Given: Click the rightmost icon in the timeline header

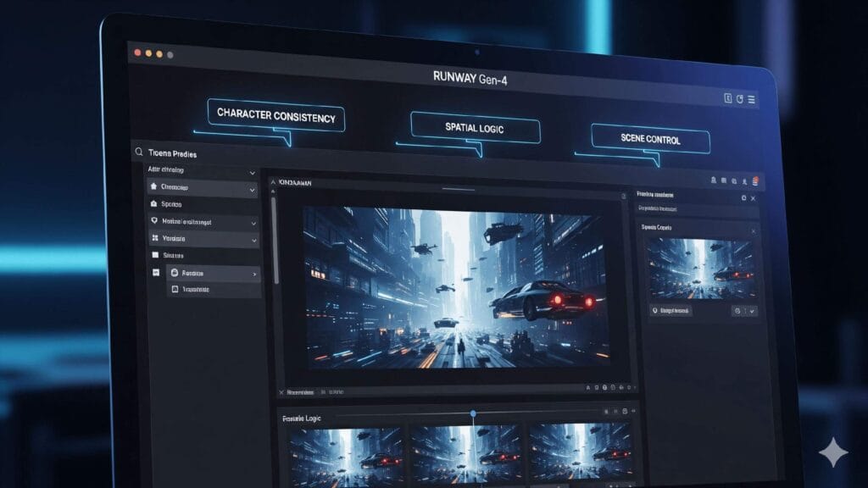Looking at the screenshot, I should click(x=633, y=411).
